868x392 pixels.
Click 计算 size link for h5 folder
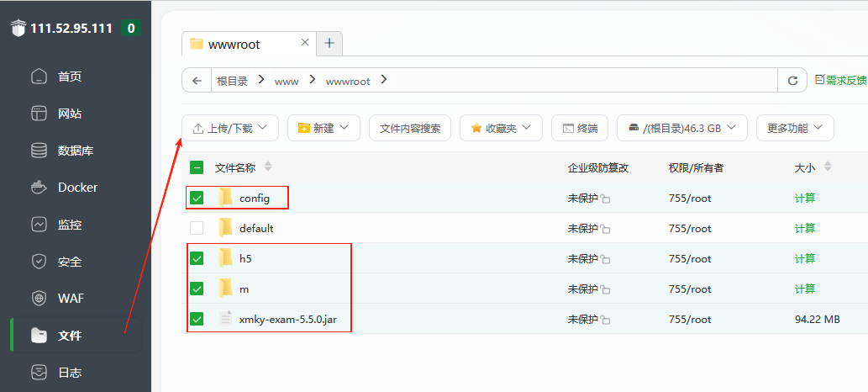tap(805, 258)
